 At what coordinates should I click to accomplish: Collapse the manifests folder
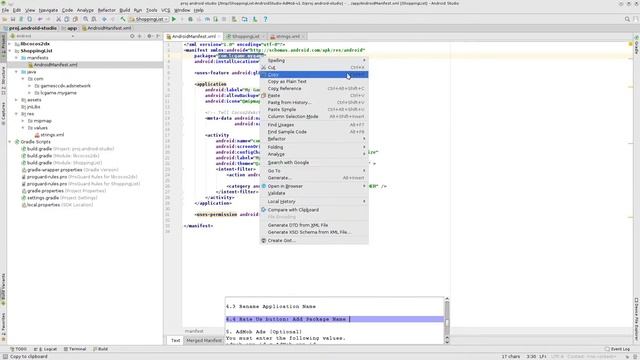[16, 58]
